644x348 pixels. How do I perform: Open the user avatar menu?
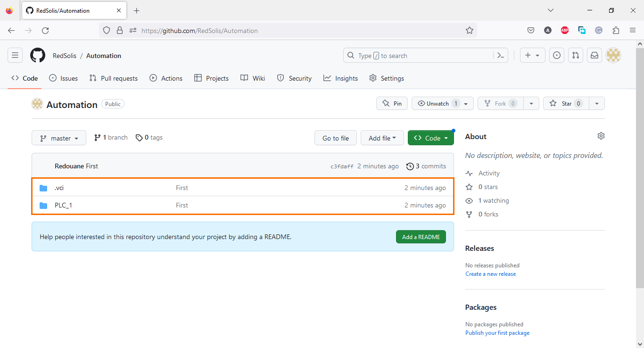pyautogui.click(x=613, y=55)
